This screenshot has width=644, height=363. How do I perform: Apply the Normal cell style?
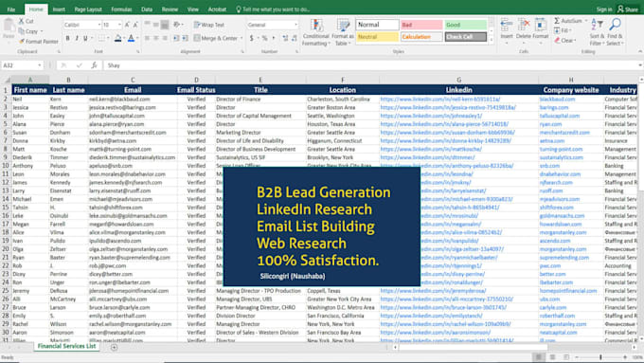coord(377,25)
